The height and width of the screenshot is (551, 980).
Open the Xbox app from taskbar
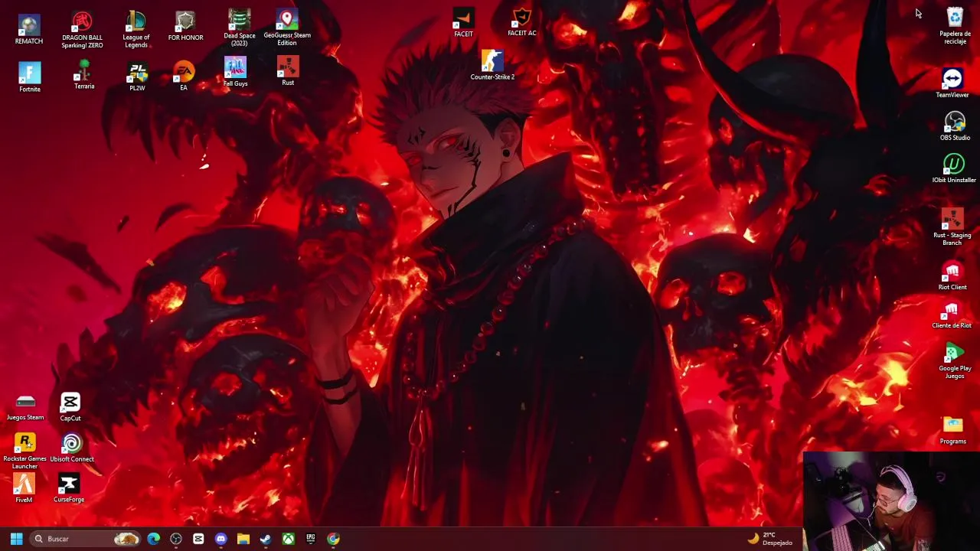pos(288,539)
